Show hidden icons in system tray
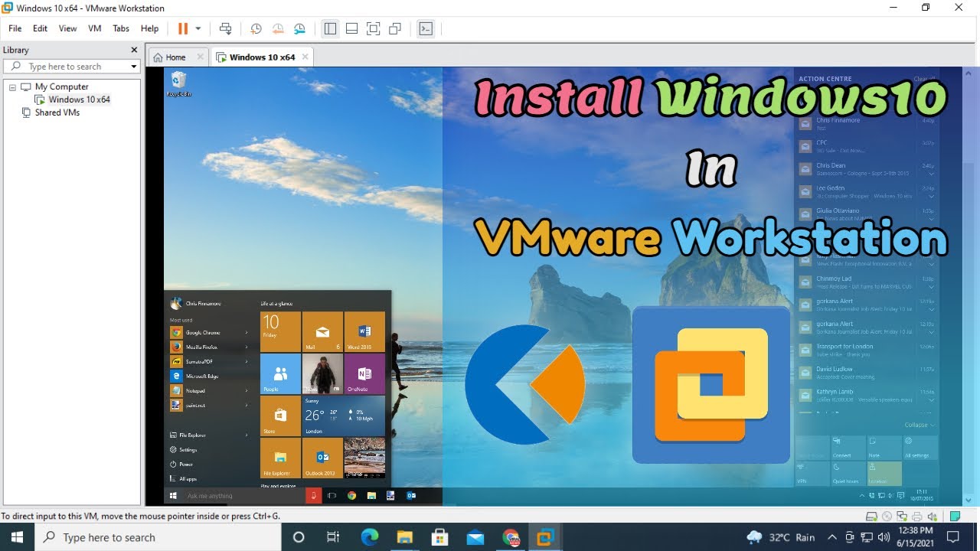Viewport: 980px width, 551px height. pyautogui.click(x=831, y=537)
